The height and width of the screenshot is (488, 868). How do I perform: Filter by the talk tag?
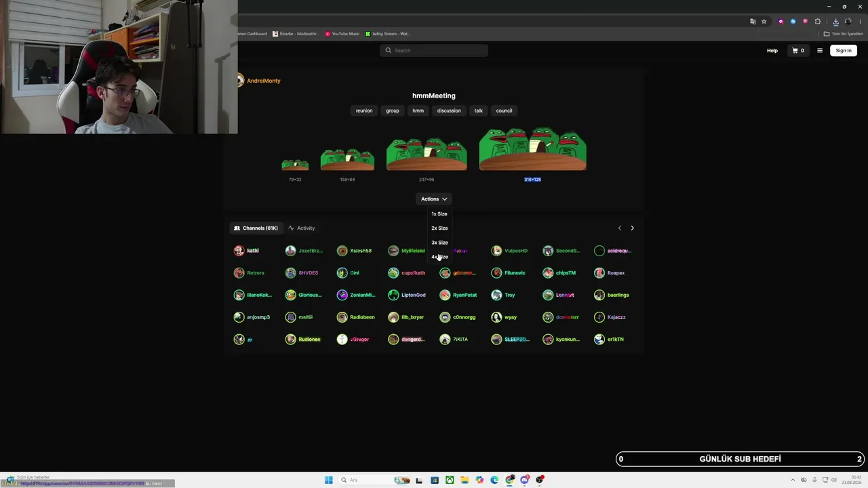[479, 110]
